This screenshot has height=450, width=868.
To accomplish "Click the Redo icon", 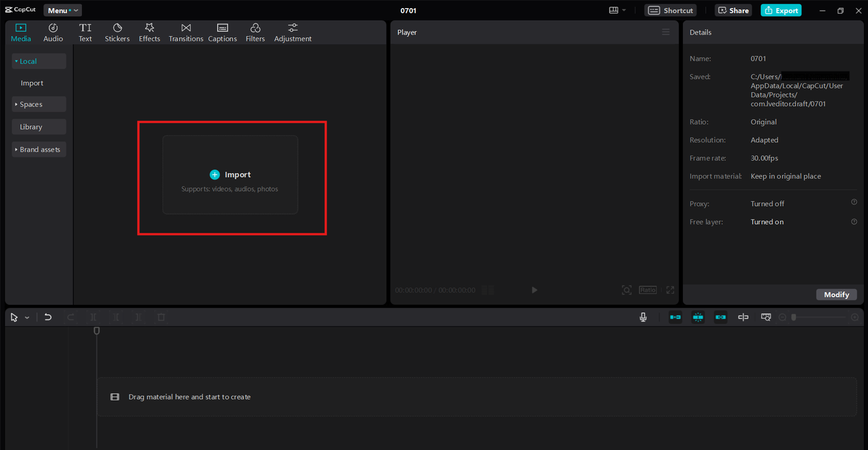I will (71, 317).
